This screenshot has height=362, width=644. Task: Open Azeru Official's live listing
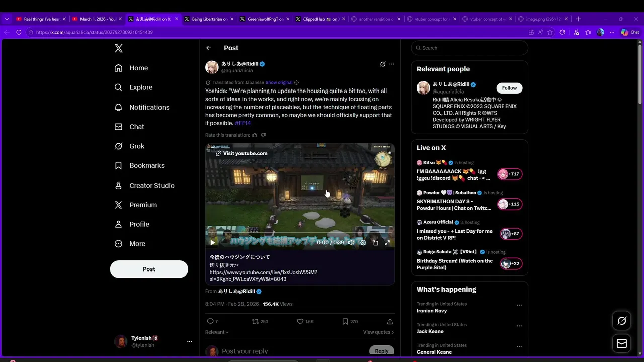(469, 231)
